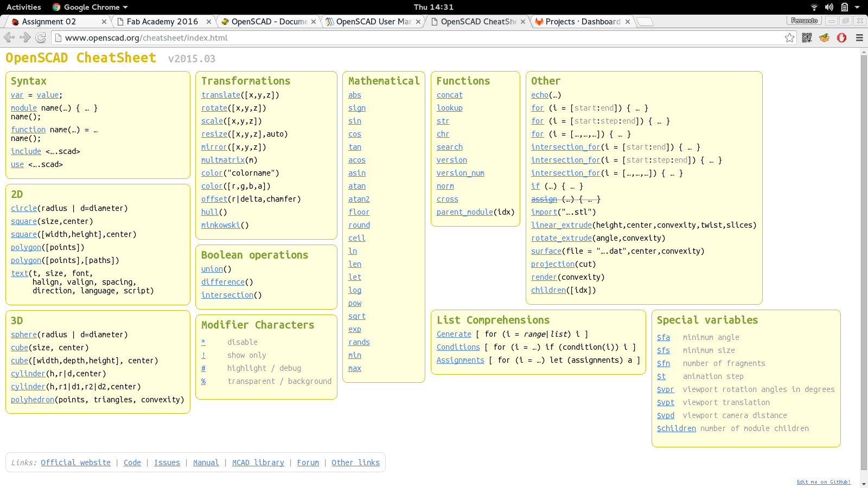Open the Wi-Fi status indicator

click(x=814, y=7)
